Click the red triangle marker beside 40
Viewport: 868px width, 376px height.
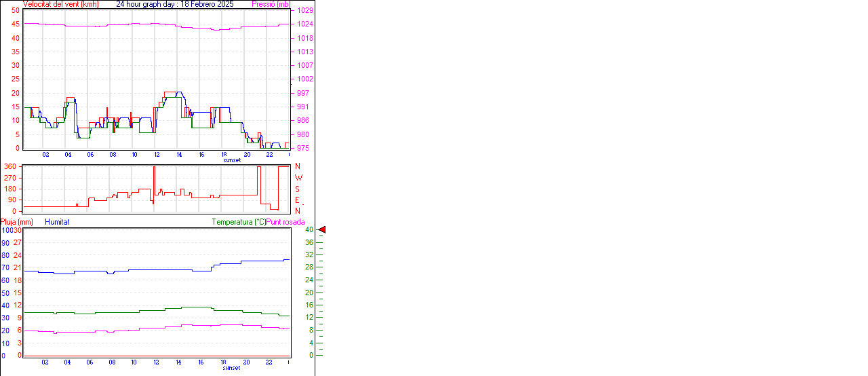pos(322,230)
